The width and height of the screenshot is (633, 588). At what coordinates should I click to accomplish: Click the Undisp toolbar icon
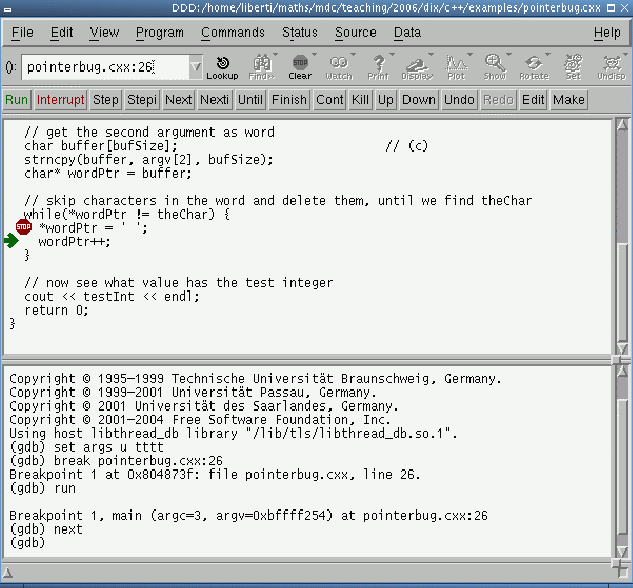coord(612,67)
